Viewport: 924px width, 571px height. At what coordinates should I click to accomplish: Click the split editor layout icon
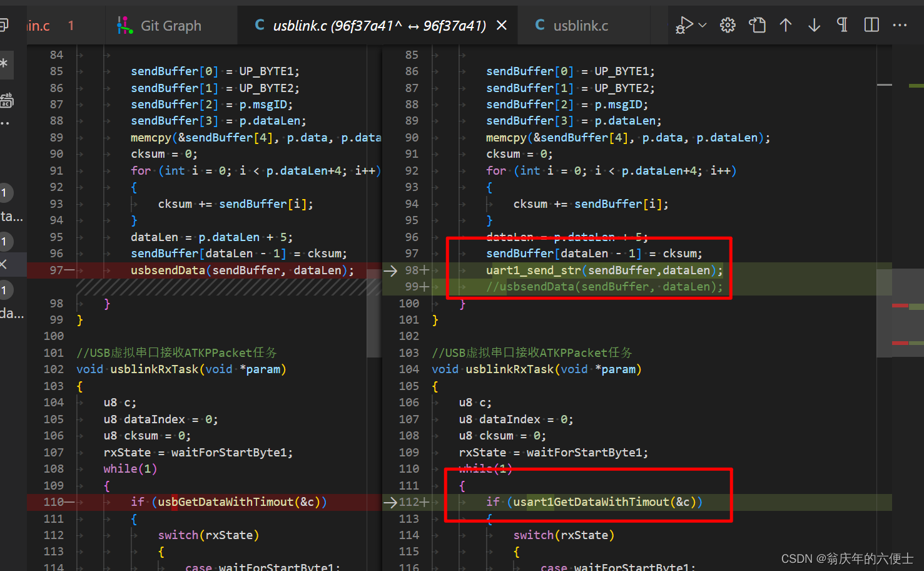pyautogui.click(x=871, y=25)
